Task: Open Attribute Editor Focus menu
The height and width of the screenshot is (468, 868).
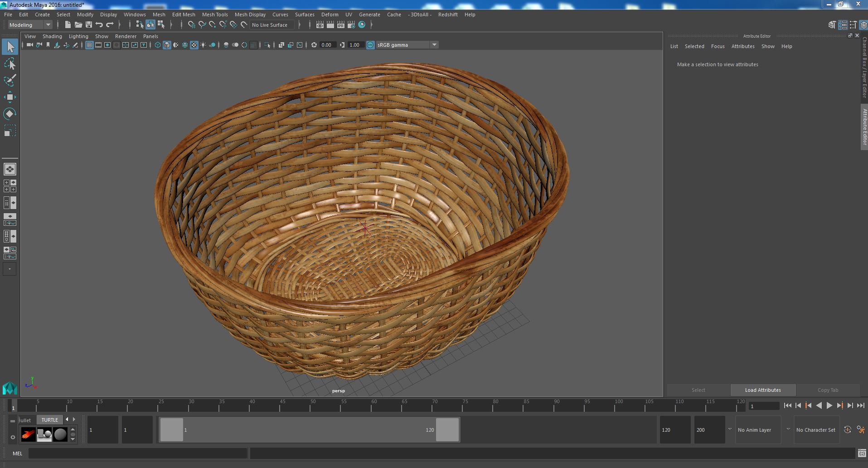Action: [x=718, y=46]
